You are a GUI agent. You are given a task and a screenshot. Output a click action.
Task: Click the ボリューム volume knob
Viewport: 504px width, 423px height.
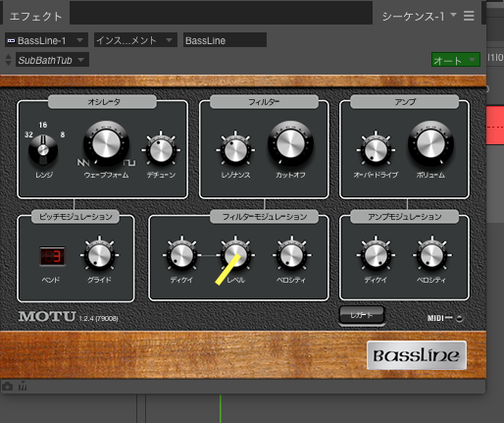point(430,143)
